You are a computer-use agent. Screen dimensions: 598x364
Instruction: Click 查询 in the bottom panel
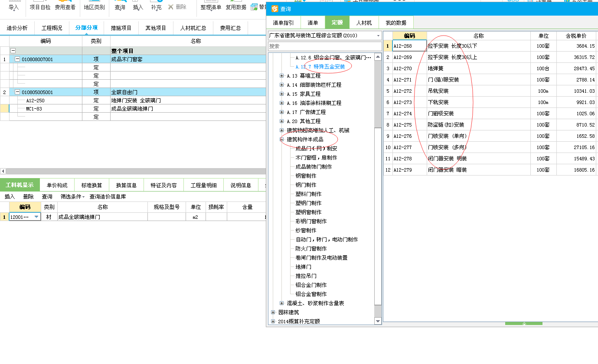click(47, 196)
